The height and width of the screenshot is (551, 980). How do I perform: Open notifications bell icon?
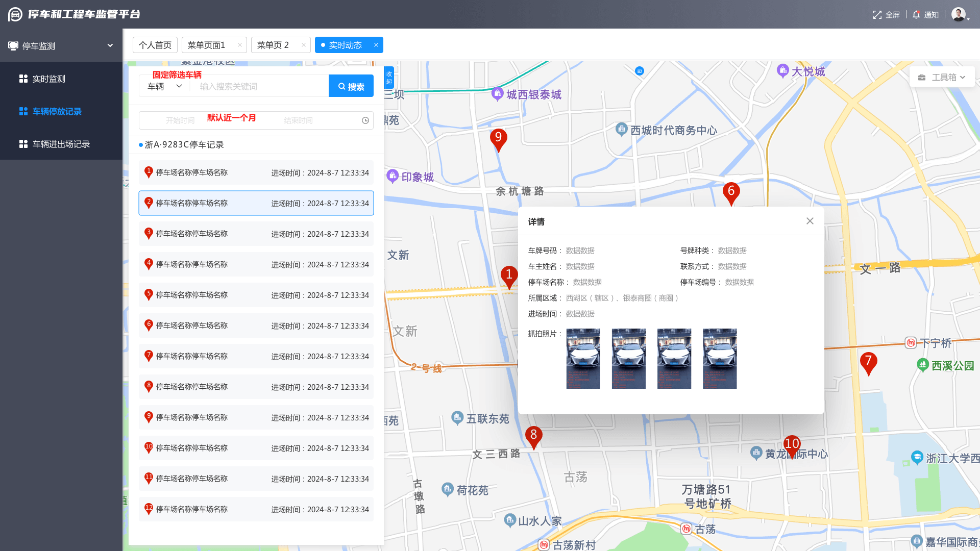tap(916, 15)
